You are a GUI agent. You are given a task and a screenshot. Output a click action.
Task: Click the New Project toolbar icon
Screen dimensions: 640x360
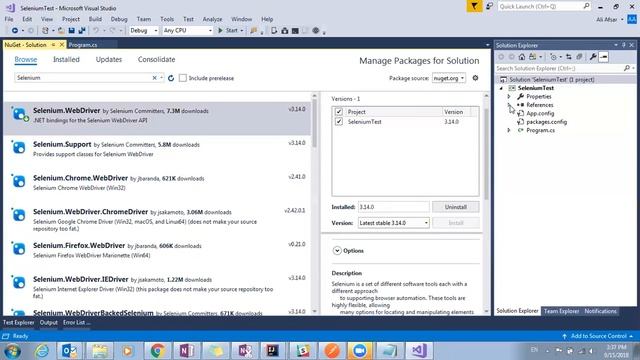46,31
